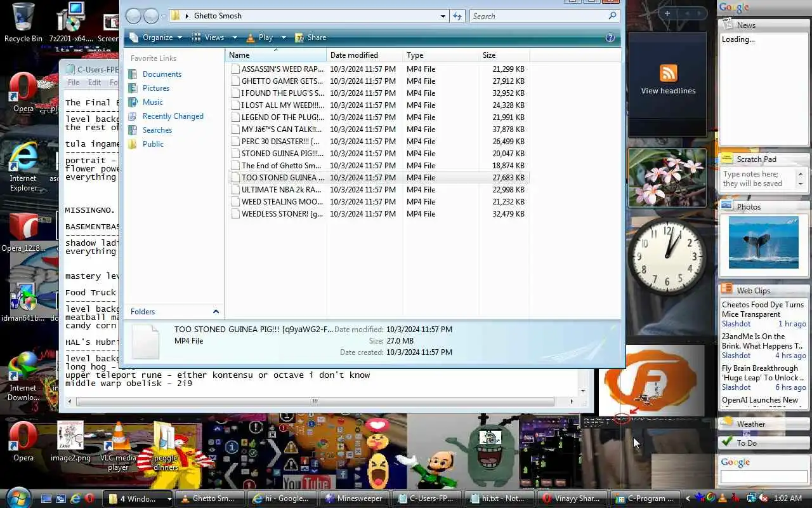Click the Explorer forward navigation arrow
812x508 pixels.
pos(152,16)
